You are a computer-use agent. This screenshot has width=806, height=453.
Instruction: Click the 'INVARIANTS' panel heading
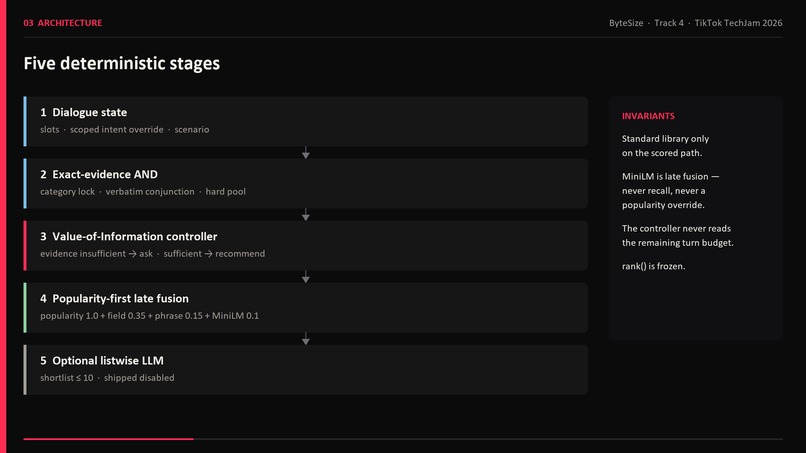click(648, 116)
